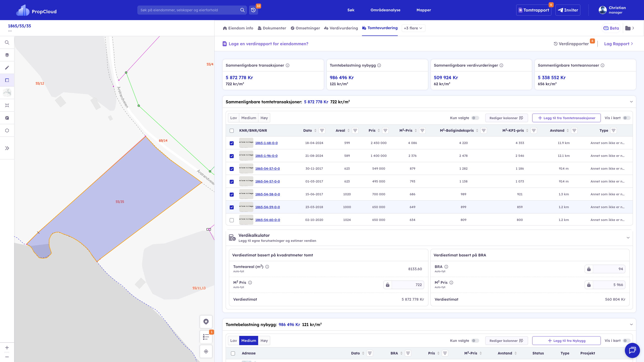
Task: Uncheck row 1865-1-96-0-0
Action: 232,156
